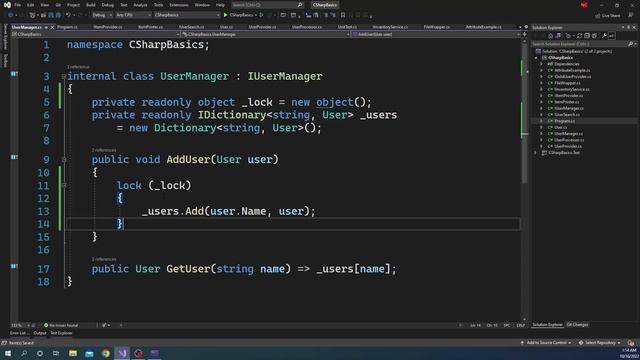
Task: Open File Explorer from the taskbar
Action: [73, 353]
